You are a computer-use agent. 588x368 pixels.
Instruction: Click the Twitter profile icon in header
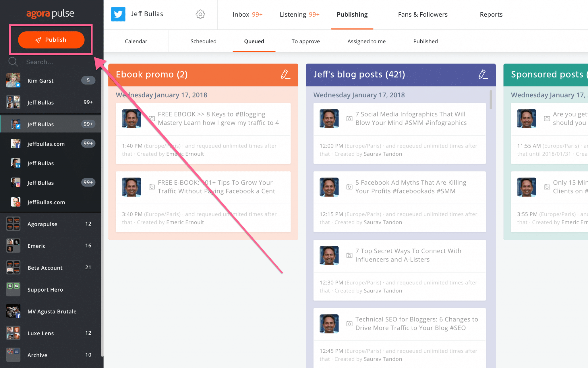118,14
